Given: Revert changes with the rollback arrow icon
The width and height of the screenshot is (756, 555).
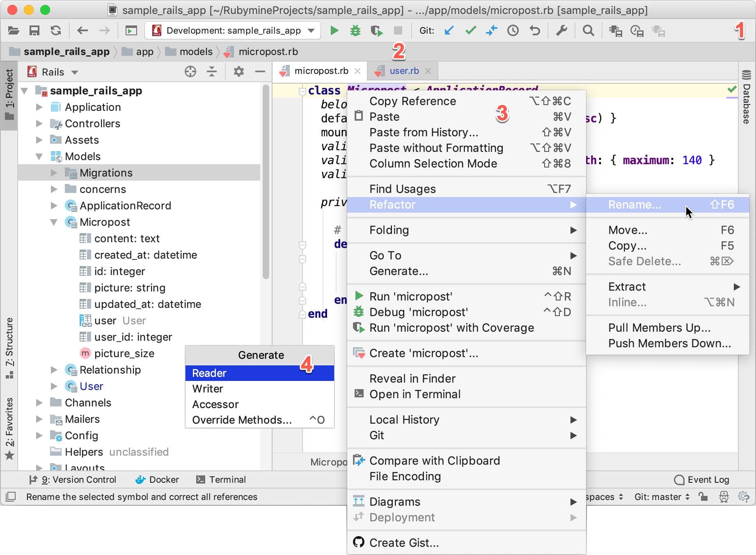Looking at the screenshot, I should click(x=534, y=30).
